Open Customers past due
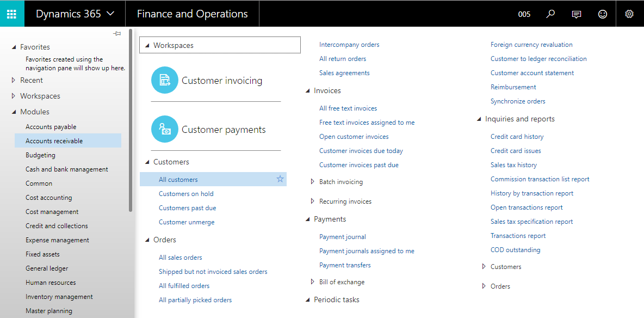This screenshot has width=644, height=318. coord(187,208)
